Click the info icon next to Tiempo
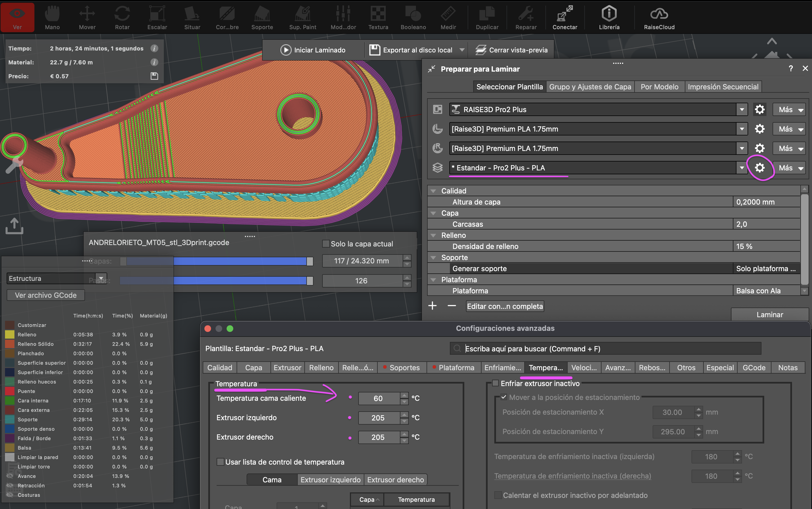 [x=154, y=49]
